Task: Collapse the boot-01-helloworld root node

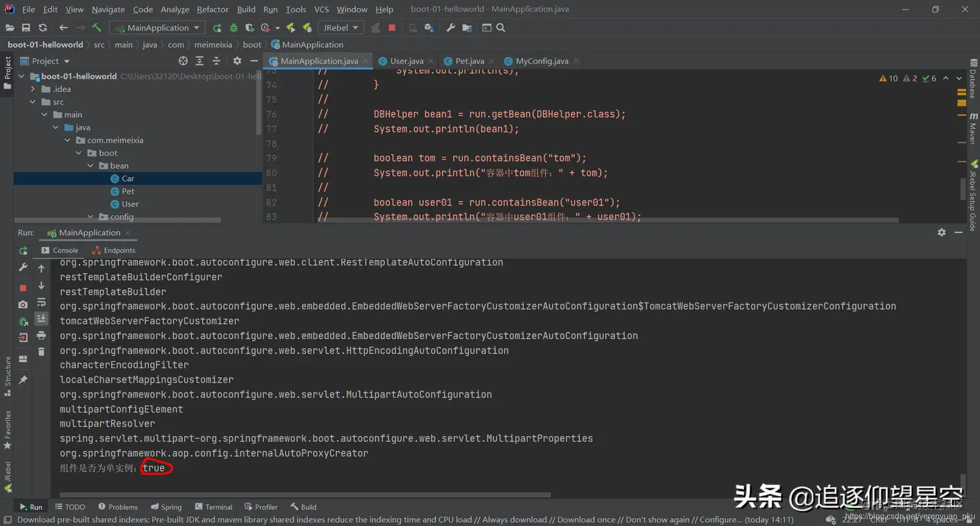Action: pos(21,77)
